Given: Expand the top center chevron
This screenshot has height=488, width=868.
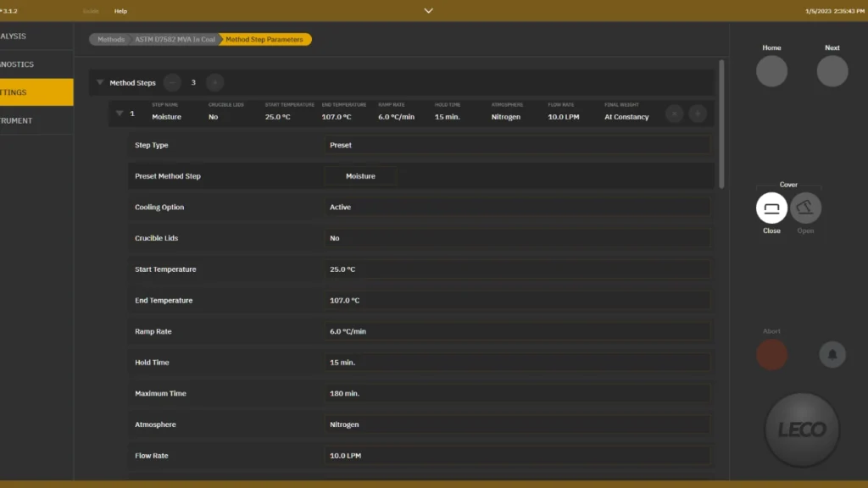Looking at the screenshot, I should [x=428, y=10].
